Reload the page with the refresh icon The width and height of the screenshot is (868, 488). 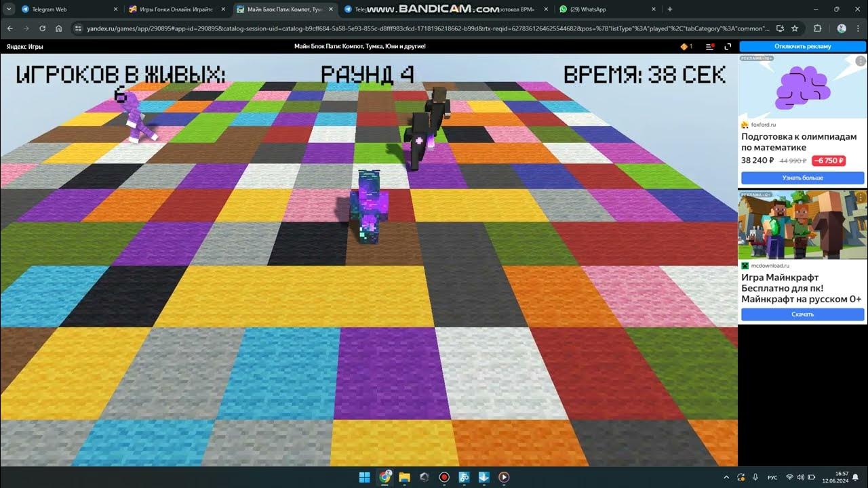coord(42,28)
